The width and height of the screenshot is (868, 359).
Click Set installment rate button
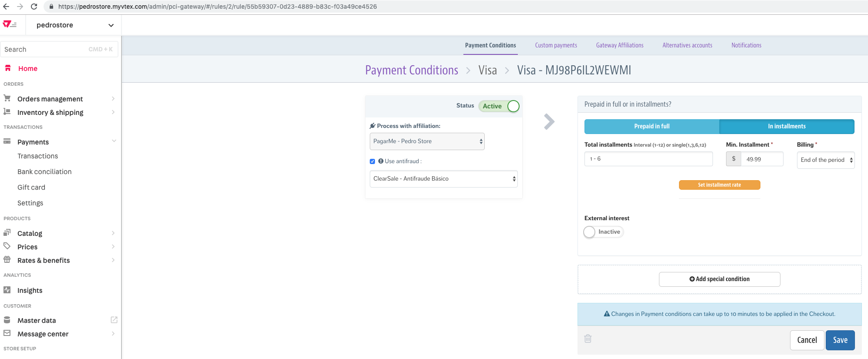click(719, 185)
